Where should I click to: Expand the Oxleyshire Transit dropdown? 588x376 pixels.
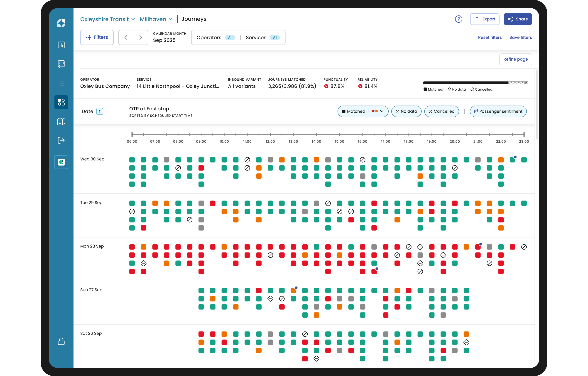pos(108,19)
